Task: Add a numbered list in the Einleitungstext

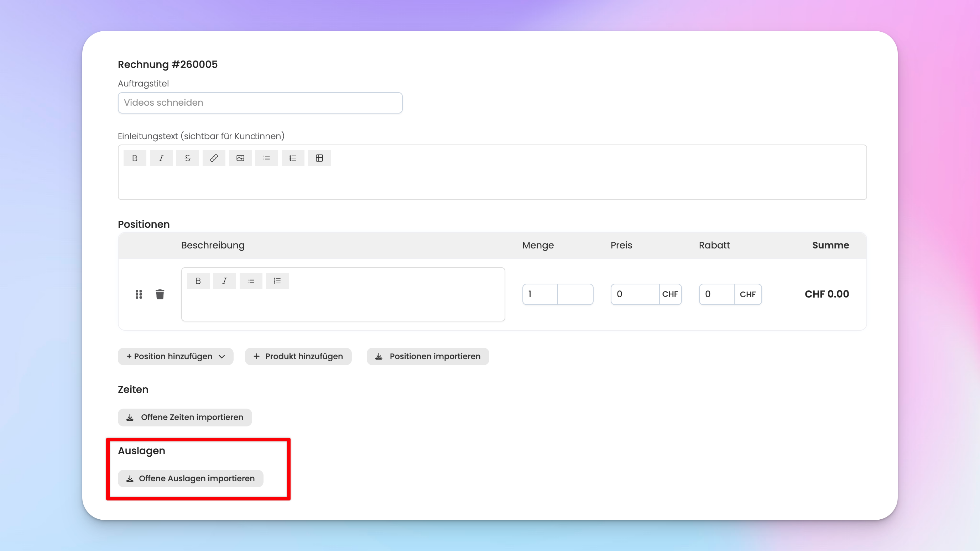Action: pyautogui.click(x=293, y=158)
